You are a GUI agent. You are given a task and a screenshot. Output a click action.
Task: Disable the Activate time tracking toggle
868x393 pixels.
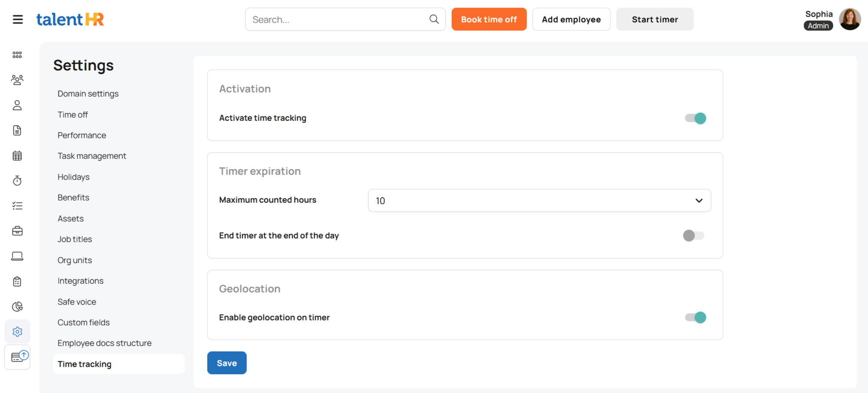click(x=695, y=118)
